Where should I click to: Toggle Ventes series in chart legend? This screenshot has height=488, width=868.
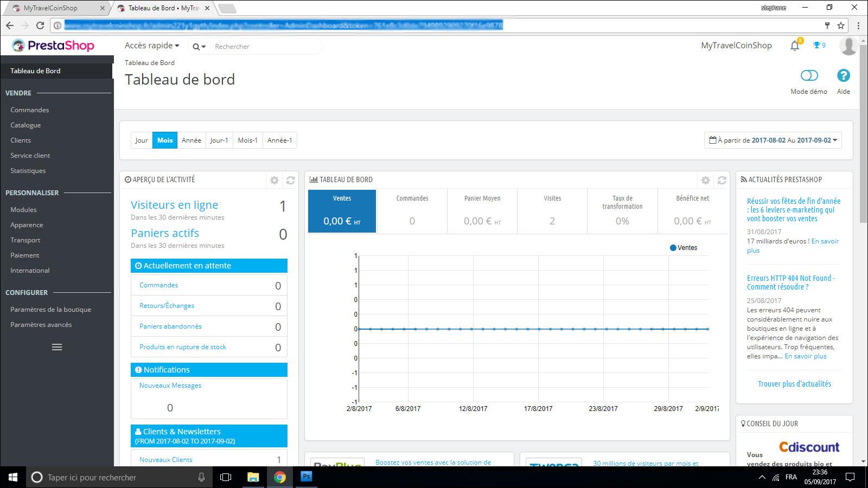click(x=684, y=248)
